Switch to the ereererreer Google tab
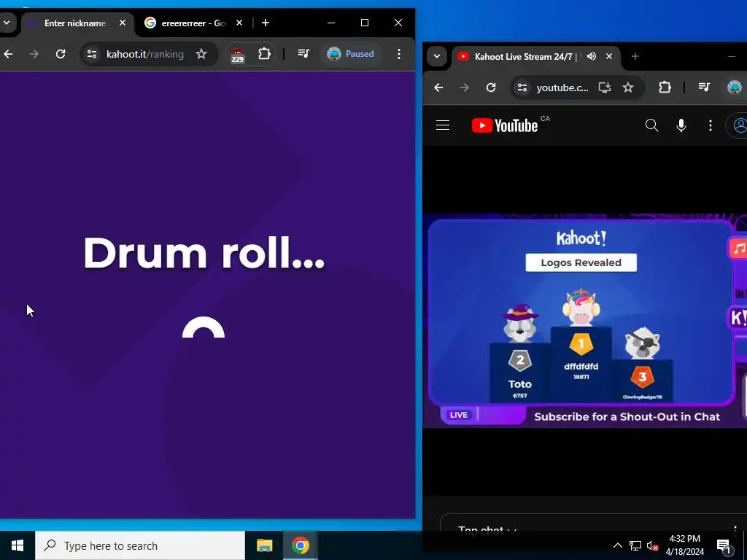 pos(194,23)
